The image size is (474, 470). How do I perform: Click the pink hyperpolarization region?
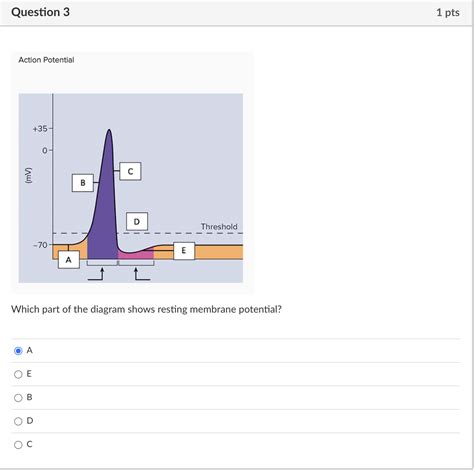coord(136,255)
